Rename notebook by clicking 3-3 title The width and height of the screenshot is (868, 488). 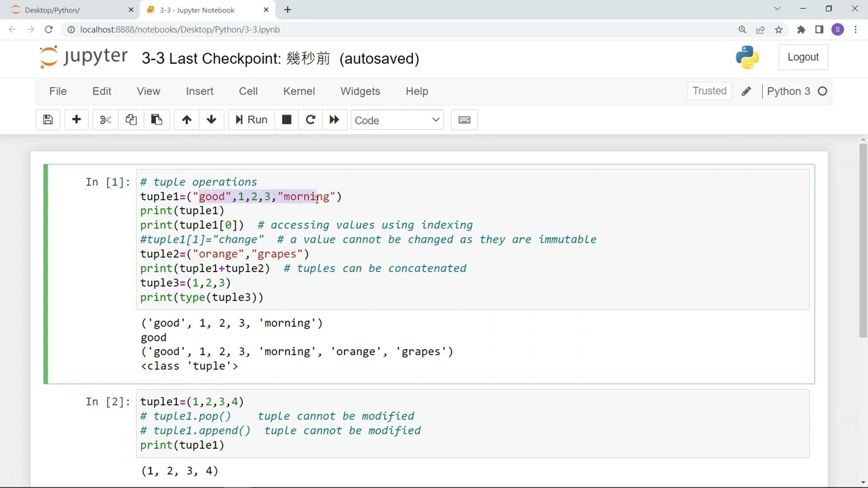coord(153,59)
